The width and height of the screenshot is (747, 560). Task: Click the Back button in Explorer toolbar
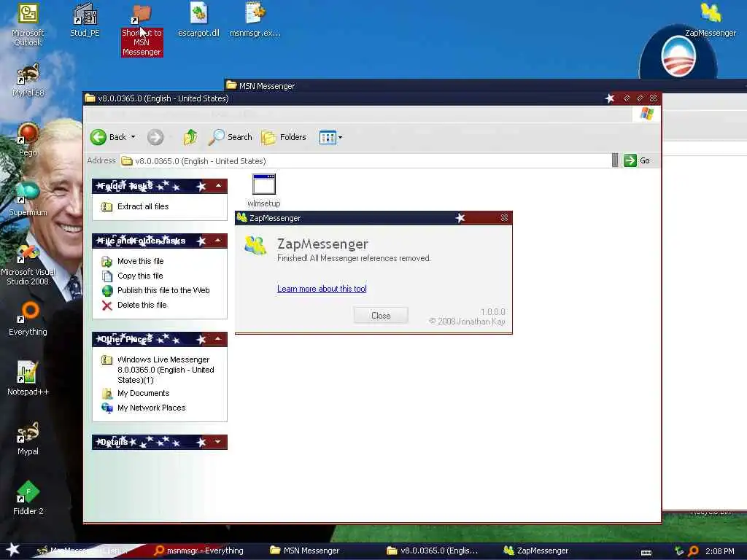[x=109, y=137]
